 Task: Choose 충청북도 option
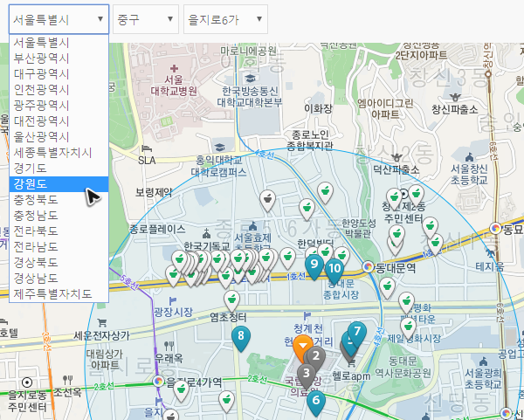click(x=59, y=199)
